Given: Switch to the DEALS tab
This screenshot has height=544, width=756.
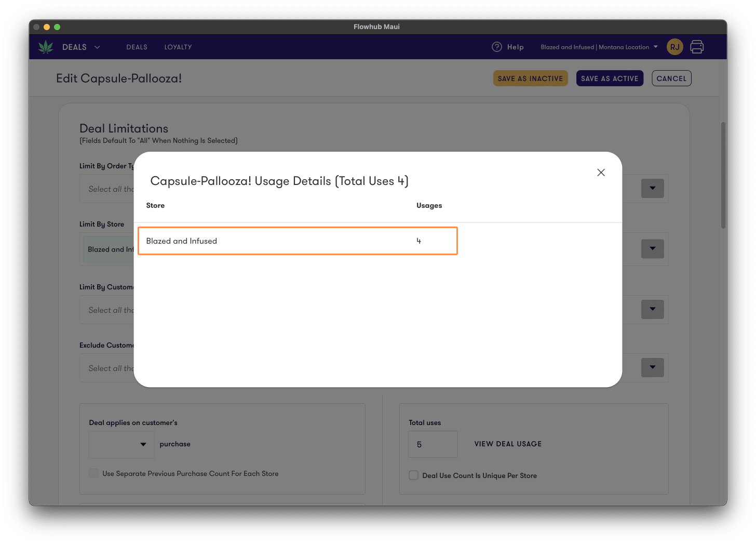Looking at the screenshot, I should pyautogui.click(x=137, y=47).
